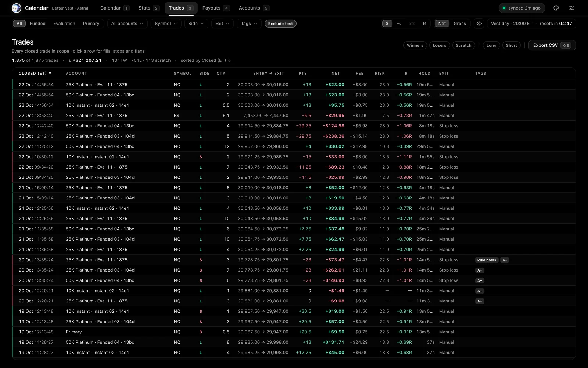Click net value +$131.71
This screenshot has width=588, height=368.
[x=333, y=342]
